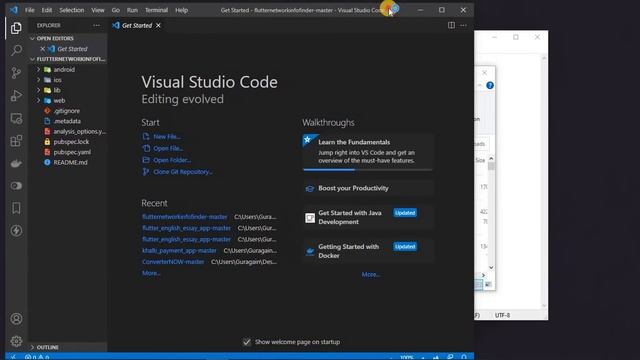Click scrollbar down arrow in background dialog
Image resolution: width=640 pixels, height=360 pixels.
click(x=491, y=268)
